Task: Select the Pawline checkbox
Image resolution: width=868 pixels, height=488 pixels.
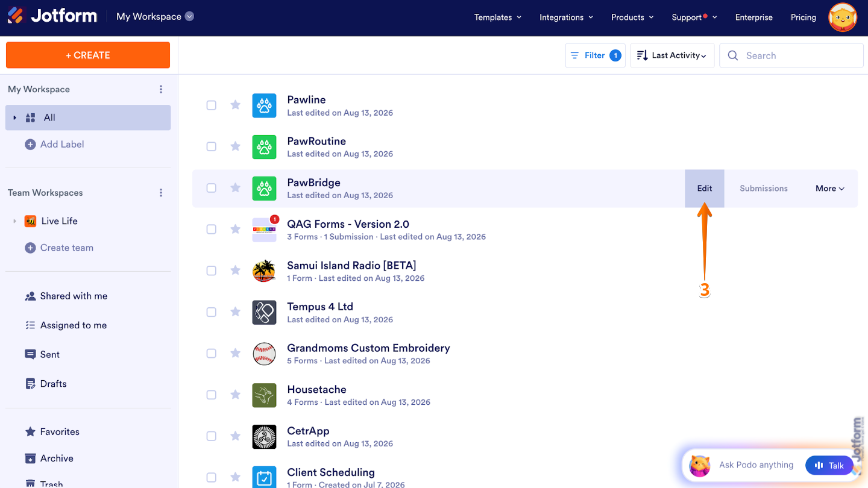Action: (212, 105)
